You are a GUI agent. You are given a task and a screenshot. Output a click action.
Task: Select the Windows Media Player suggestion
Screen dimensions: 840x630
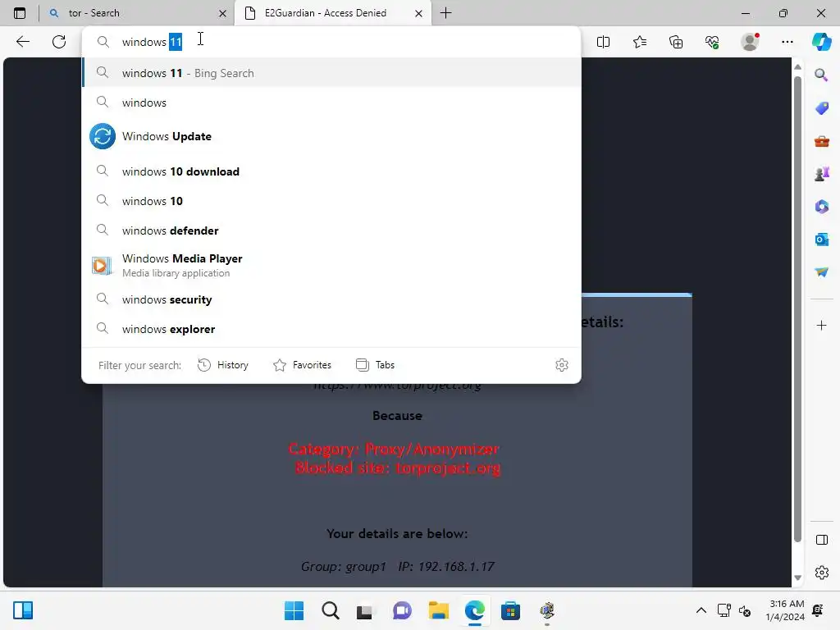tap(331, 265)
